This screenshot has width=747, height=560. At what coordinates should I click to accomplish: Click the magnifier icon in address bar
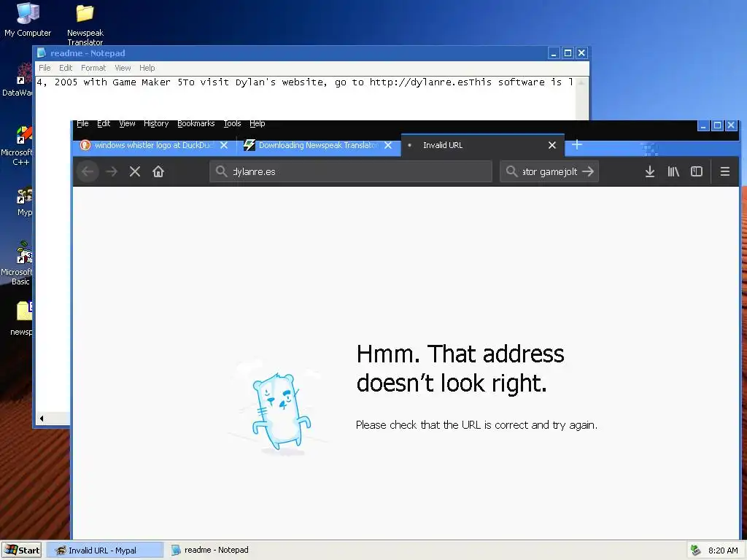221,171
